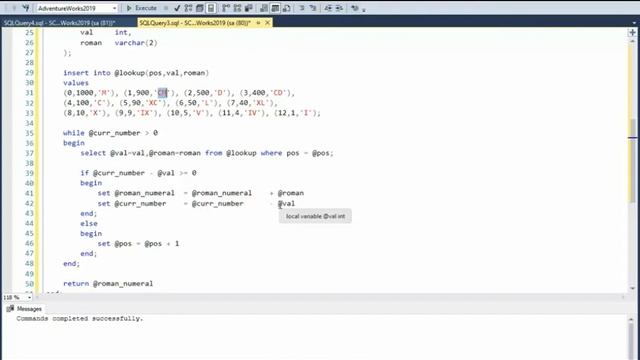Click Specify Values for Template Parameters icon
Image resolution: width=640 pixels, height=360 pixels.
355,8
